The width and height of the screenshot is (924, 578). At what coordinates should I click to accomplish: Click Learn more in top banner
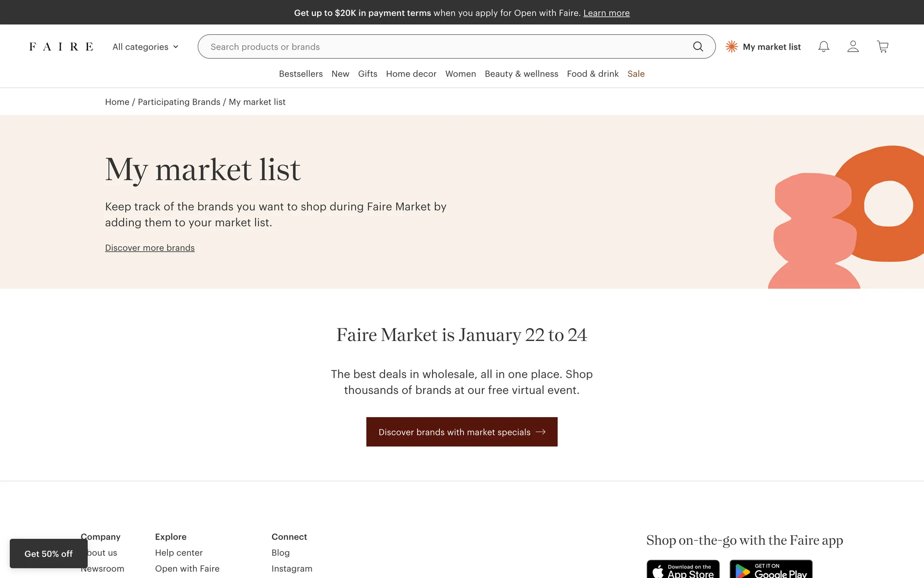click(606, 13)
